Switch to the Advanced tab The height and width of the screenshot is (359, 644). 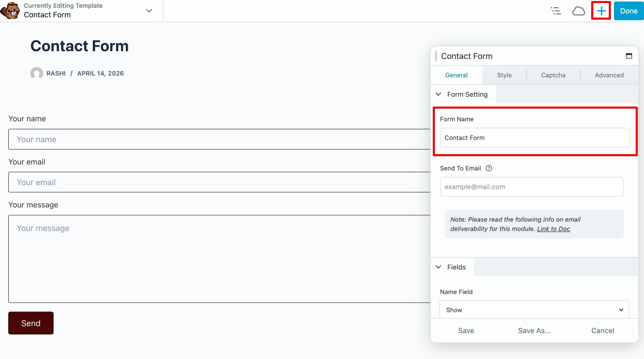point(609,75)
